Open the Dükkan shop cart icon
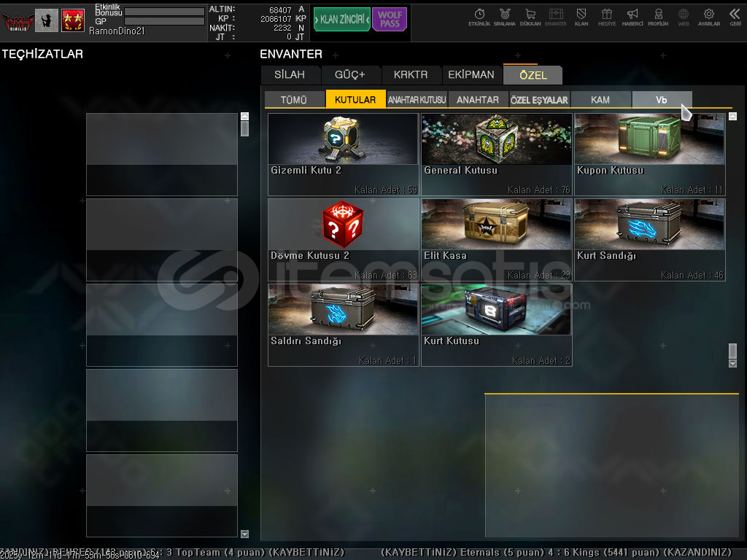Screen dimensions: 747x560 tap(530, 17)
